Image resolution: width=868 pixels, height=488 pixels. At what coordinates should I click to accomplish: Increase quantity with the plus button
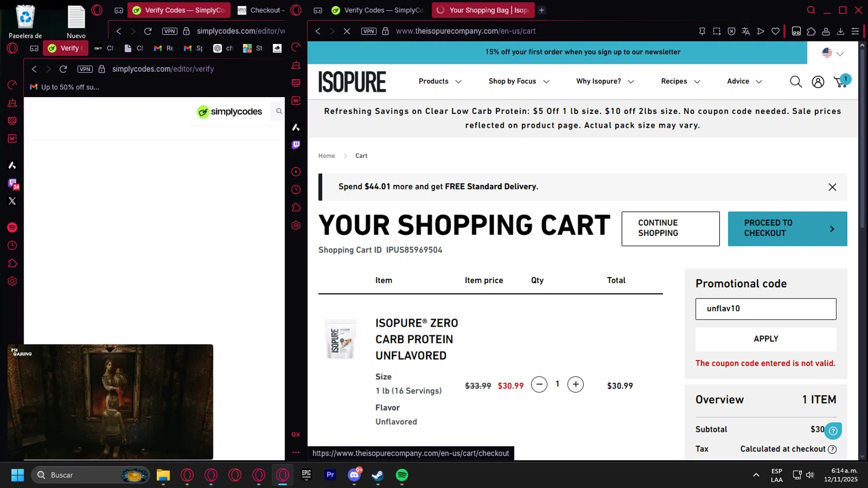(x=575, y=385)
